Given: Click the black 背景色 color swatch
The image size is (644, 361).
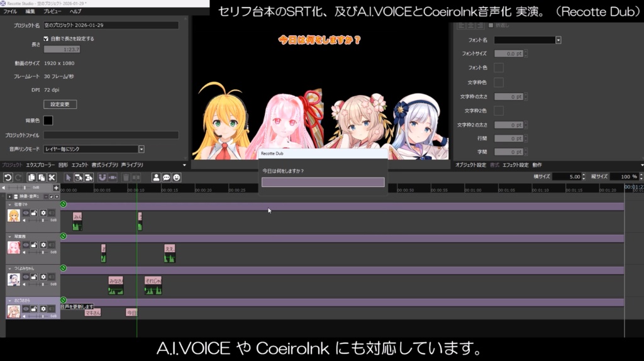Looking at the screenshot, I should (48, 120).
